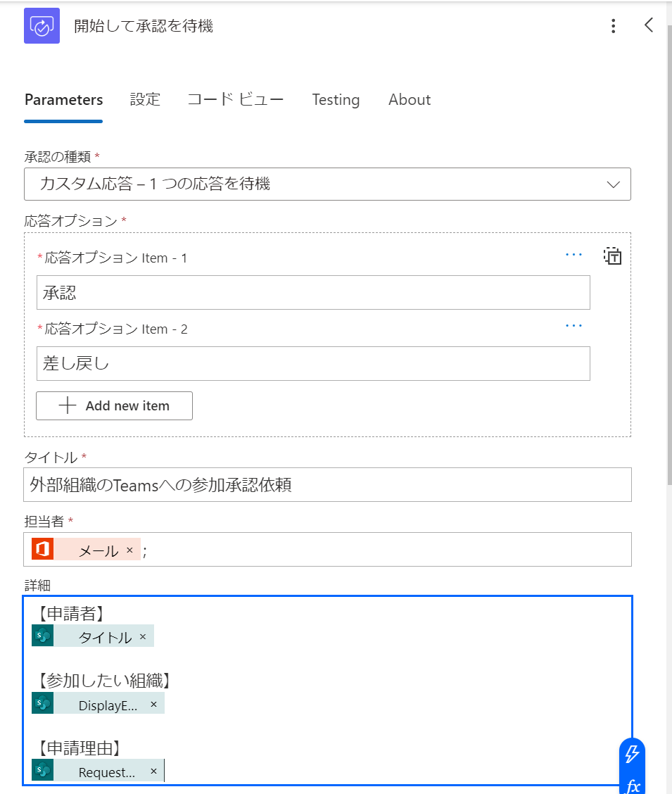The height and width of the screenshot is (794, 672).
Task: Open ellipsis menu for 応答オプション Item - 2
Action: coord(573,326)
